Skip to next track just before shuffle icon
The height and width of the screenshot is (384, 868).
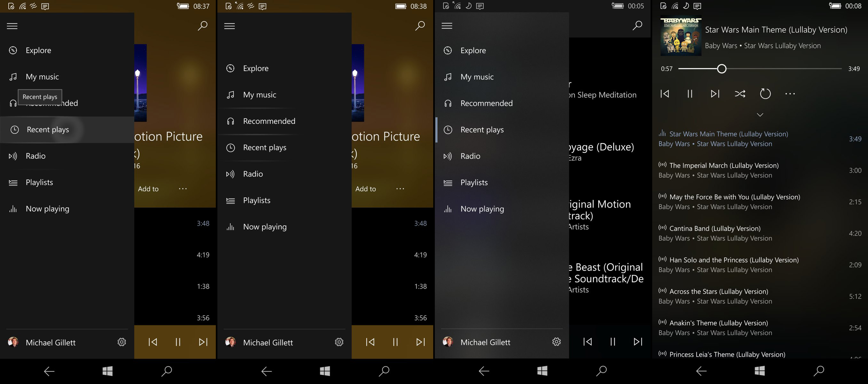pos(715,94)
